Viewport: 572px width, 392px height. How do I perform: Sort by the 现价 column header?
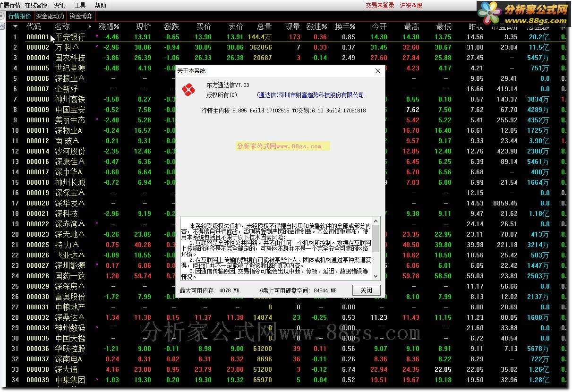click(x=144, y=26)
